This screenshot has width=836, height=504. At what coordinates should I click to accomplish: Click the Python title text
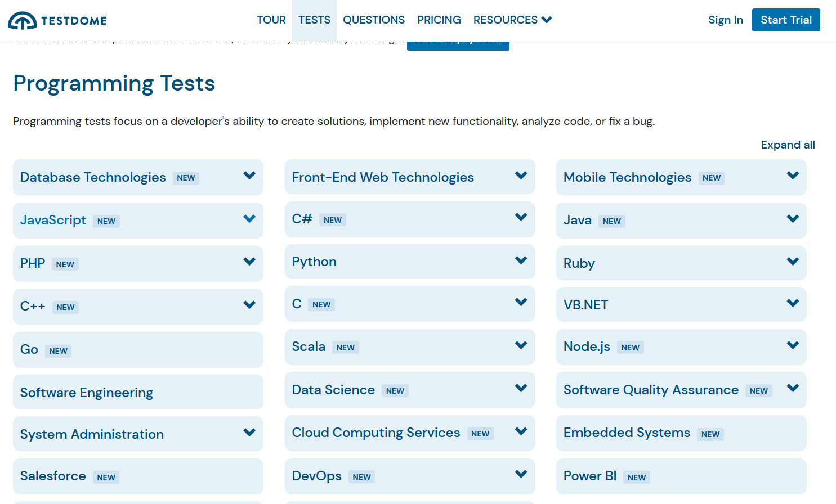(314, 262)
